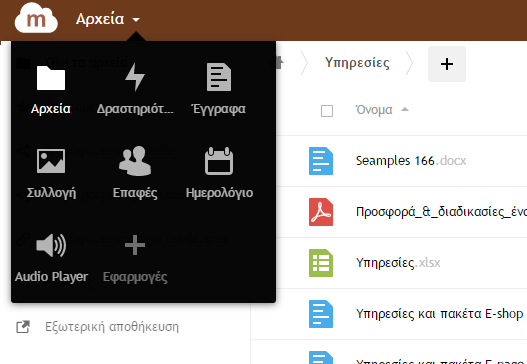Open Seamples 166.docx file
Image resolution: width=527 pixels, height=364 pixels.
[411, 161]
